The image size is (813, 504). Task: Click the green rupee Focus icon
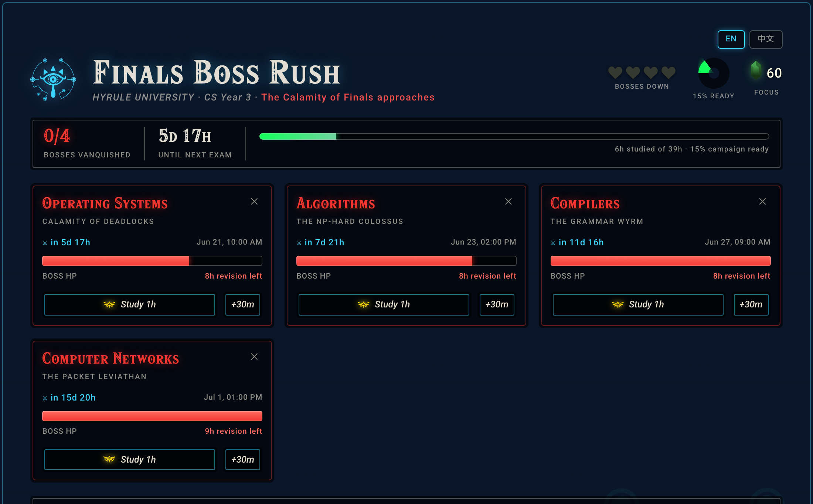pyautogui.click(x=756, y=70)
